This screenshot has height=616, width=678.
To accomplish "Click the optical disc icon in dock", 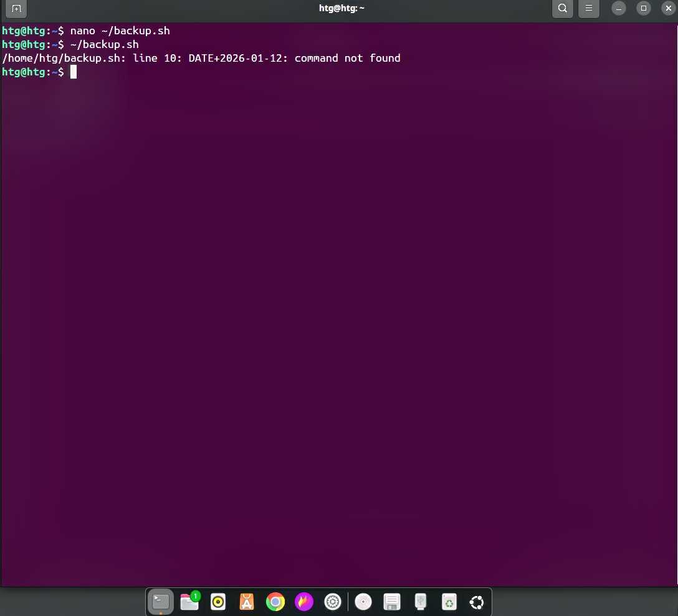I will pyautogui.click(x=363, y=602).
